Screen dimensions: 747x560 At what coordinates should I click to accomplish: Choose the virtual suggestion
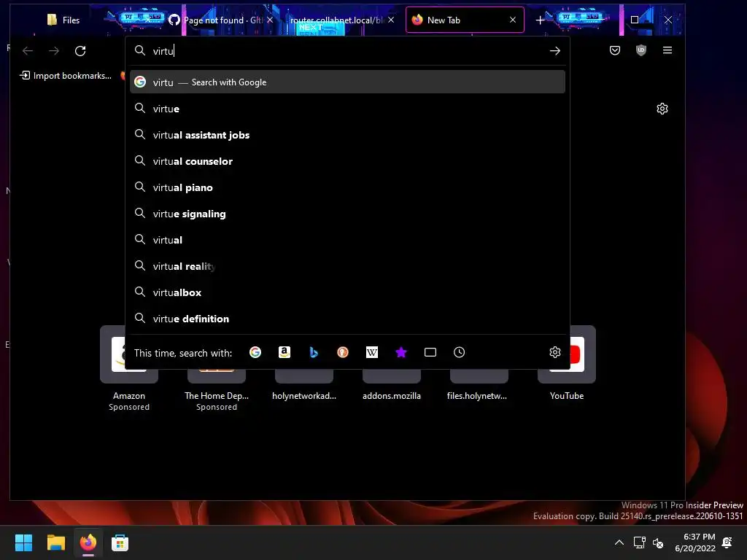(x=347, y=239)
